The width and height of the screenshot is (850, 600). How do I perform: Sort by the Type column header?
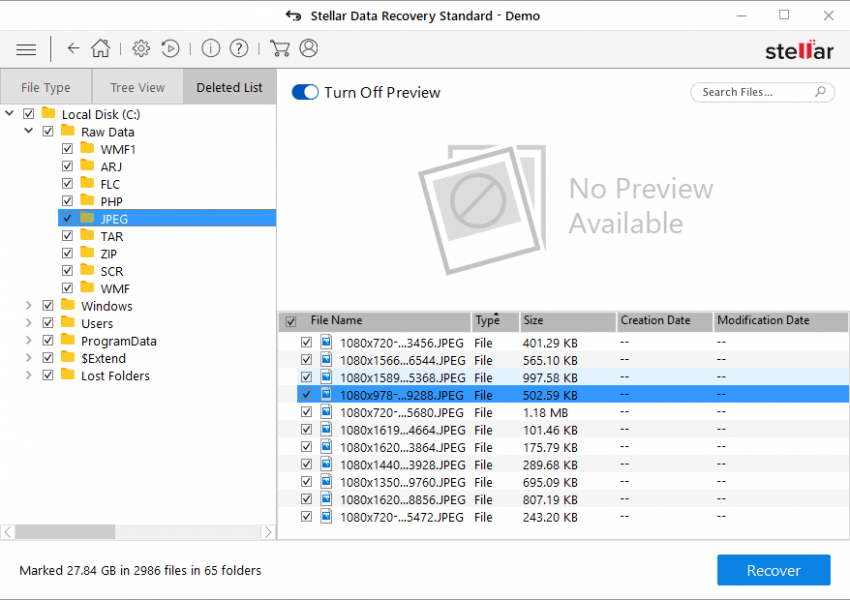pos(495,321)
